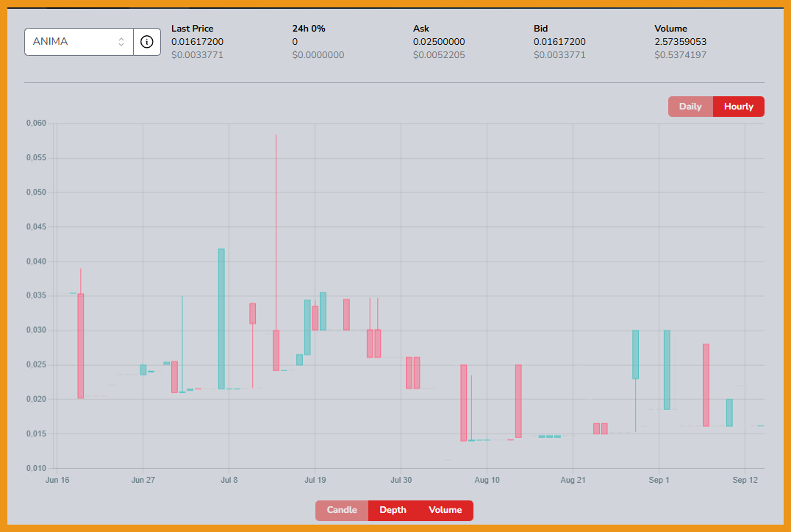Click the small green candle before Sep 12
The width and height of the screenshot is (791, 532).
point(729,412)
